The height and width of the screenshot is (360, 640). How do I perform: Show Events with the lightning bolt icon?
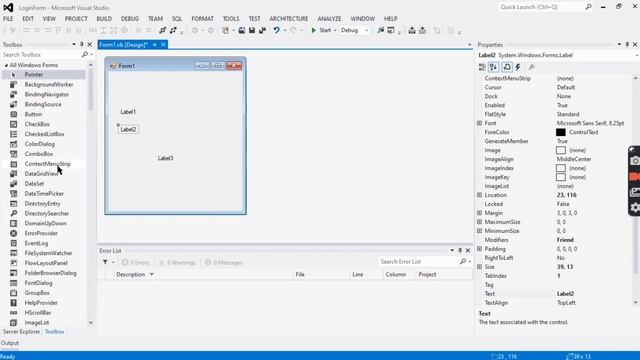pyautogui.click(x=518, y=67)
